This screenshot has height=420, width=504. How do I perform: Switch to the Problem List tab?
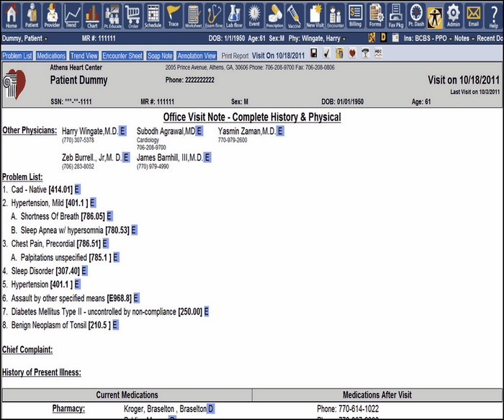[17, 55]
